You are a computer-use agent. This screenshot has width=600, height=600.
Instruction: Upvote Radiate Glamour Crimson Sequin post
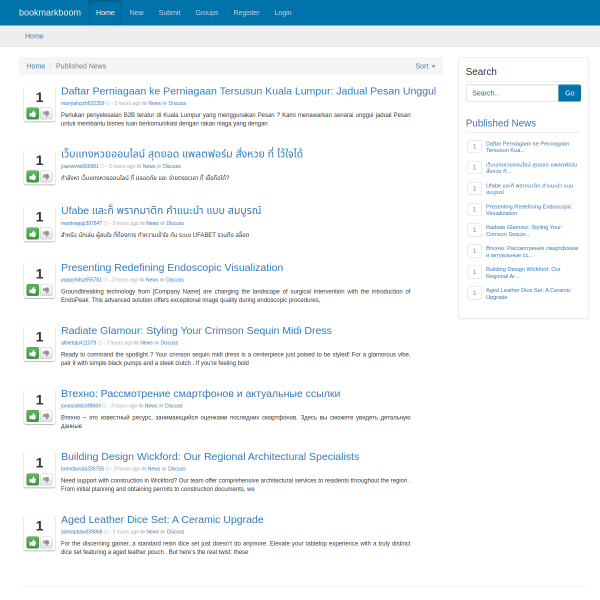tap(33, 353)
